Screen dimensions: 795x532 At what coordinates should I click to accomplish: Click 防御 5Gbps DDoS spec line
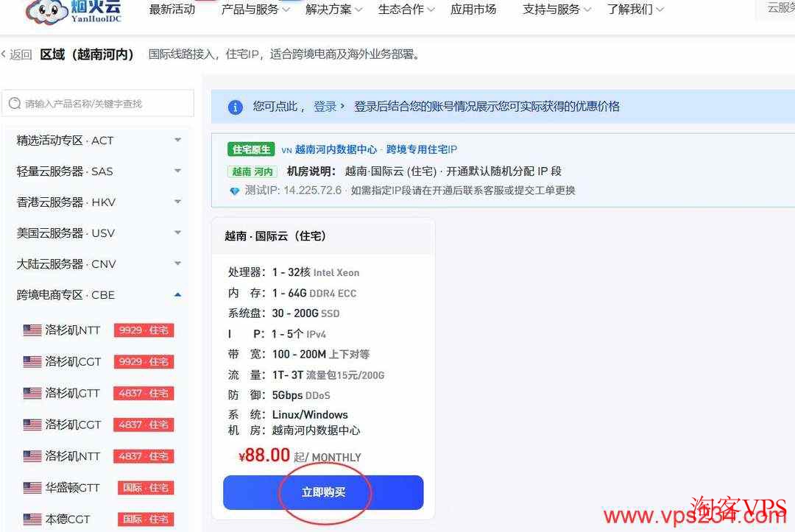coord(279,395)
